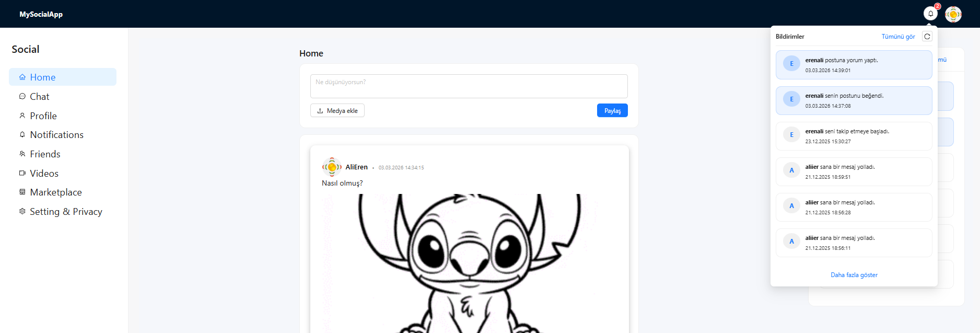Open erenali senin postunu beğendi notification
The height and width of the screenshot is (333, 980).
tap(854, 100)
